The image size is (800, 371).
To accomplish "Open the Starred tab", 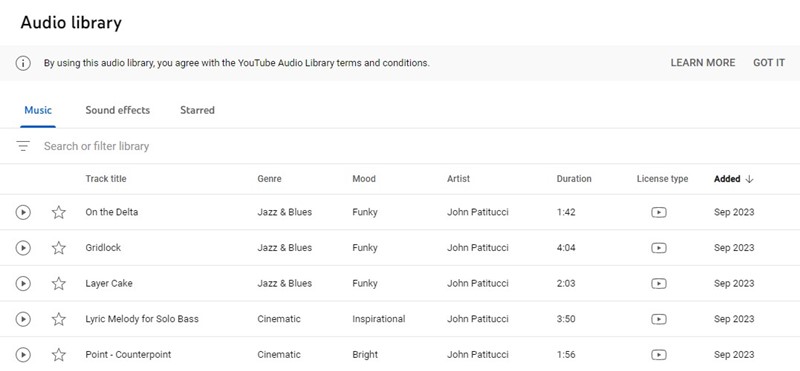I will [197, 110].
